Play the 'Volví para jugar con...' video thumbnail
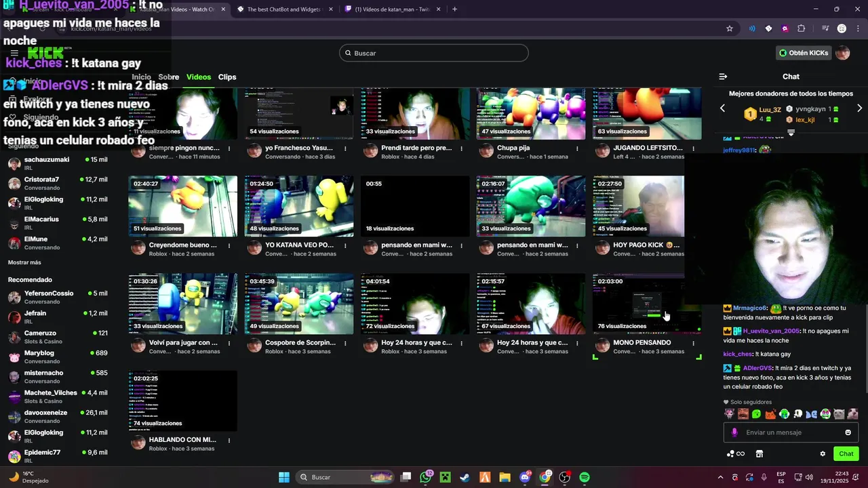The width and height of the screenshot is (868, 488). click(183, 304)
